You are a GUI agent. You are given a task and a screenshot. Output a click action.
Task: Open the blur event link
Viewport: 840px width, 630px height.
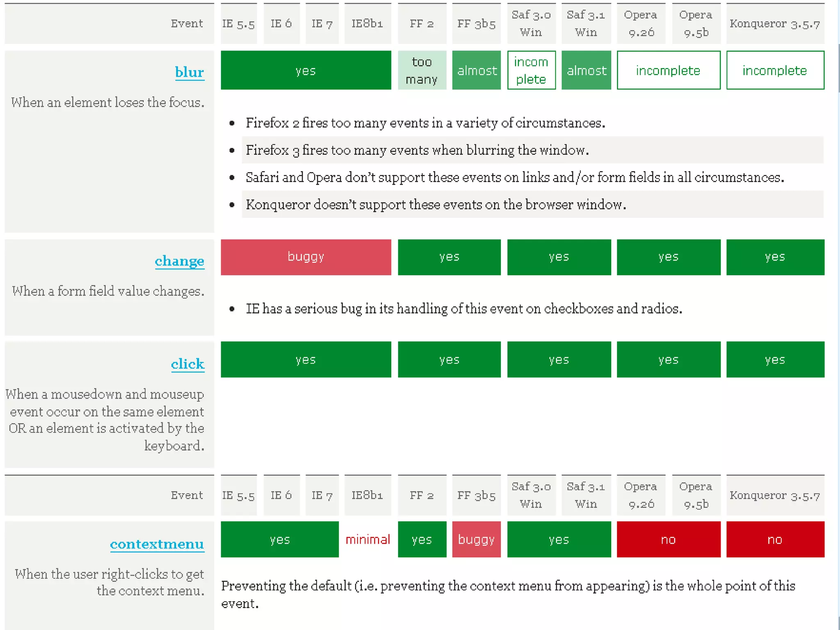point(189,72)
